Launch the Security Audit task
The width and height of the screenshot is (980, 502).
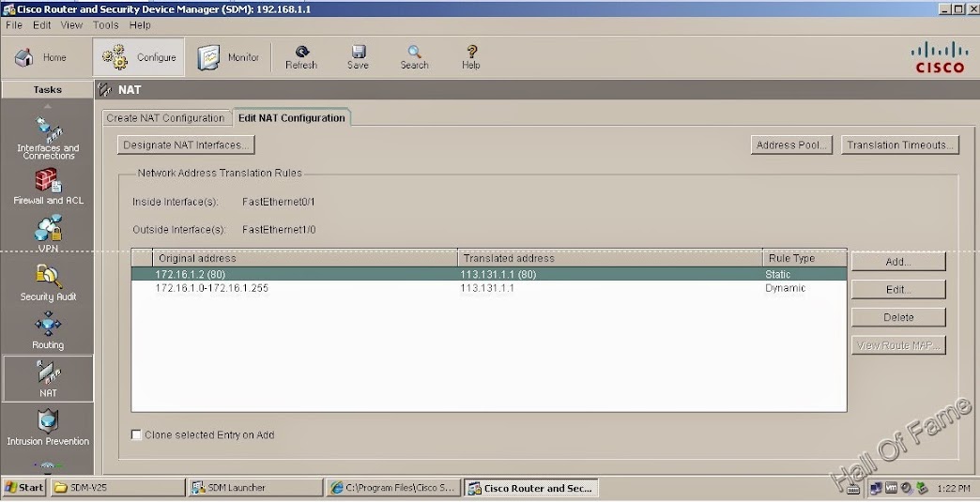(x=48, y=282)
